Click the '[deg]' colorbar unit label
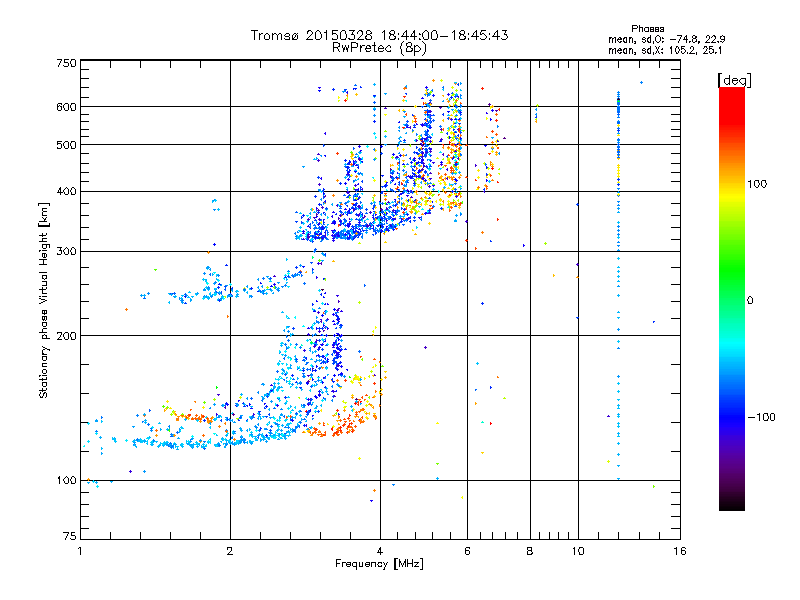Screen dimensions: 800x600 [734, 80]
